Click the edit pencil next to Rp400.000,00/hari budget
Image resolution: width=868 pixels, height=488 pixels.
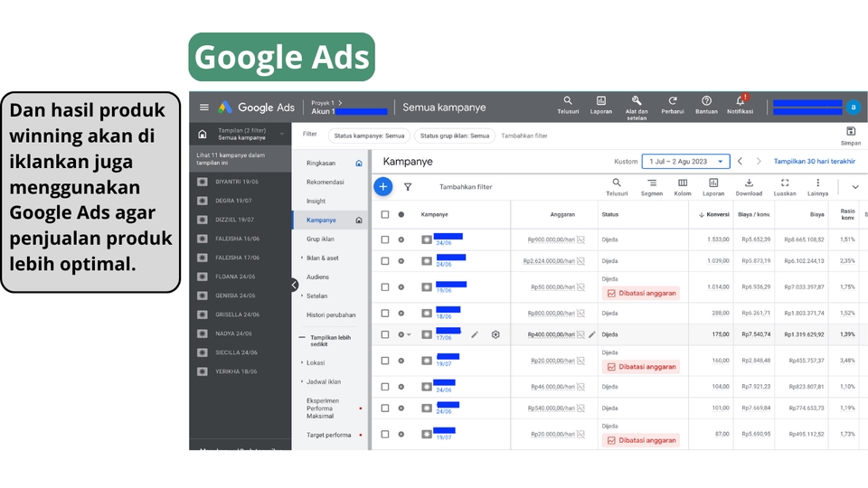tap(591, 334)
